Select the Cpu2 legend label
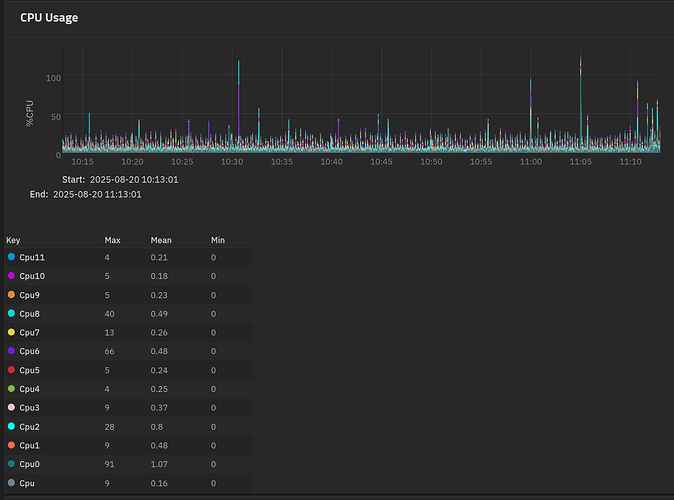Screen dimensions: 674x500 pyautogui.click(x=29, y=426)
